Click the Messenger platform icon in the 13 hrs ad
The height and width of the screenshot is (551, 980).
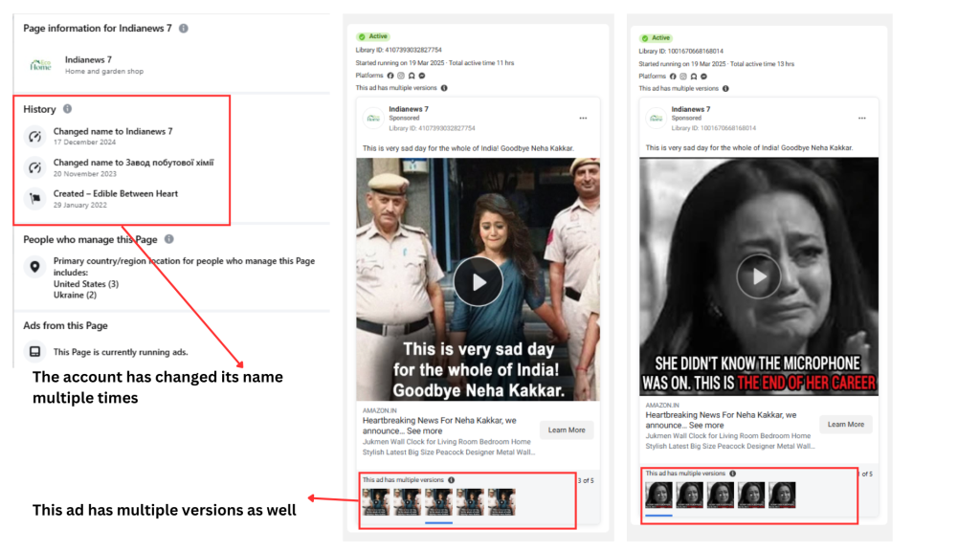pos(703,77)
